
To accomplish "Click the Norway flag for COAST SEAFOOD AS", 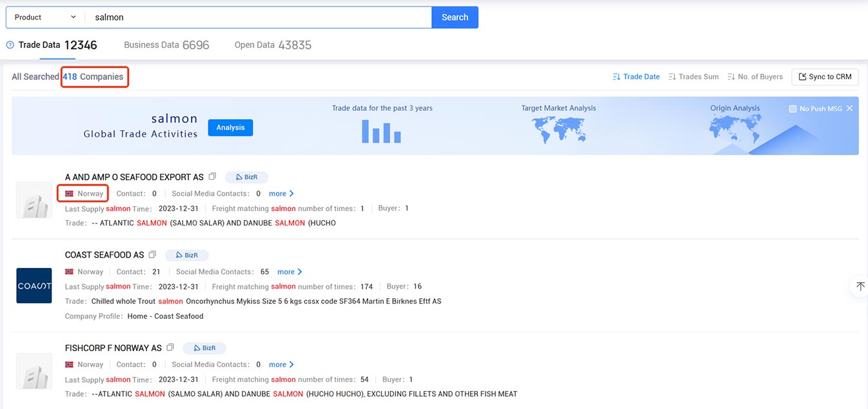I will (69, 272).
